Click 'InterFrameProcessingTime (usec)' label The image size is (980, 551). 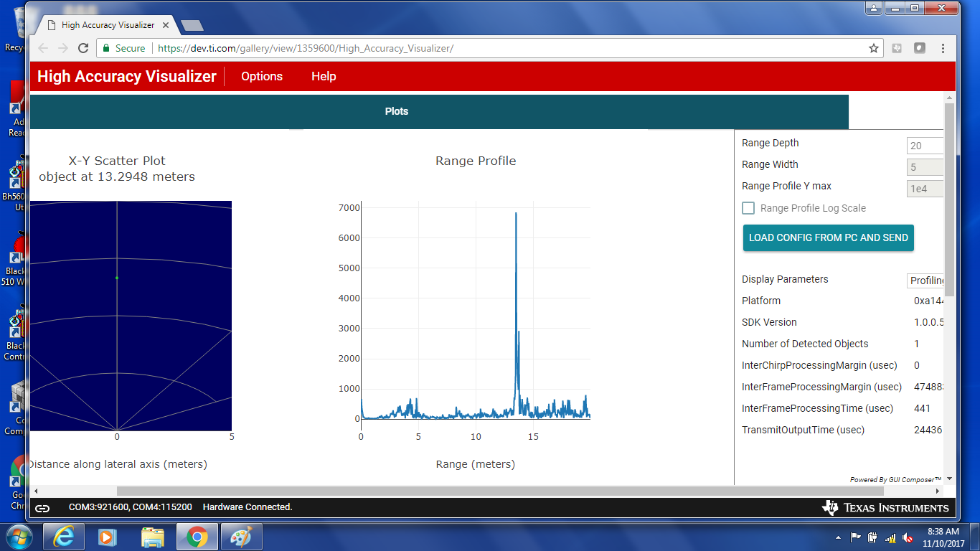pyautogui.click(x=818, y=408)
